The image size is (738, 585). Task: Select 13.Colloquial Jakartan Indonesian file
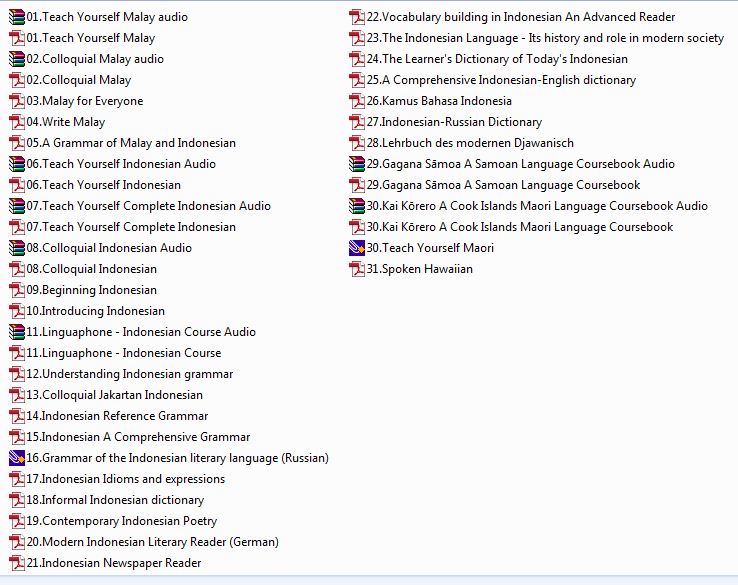[114, 395]
